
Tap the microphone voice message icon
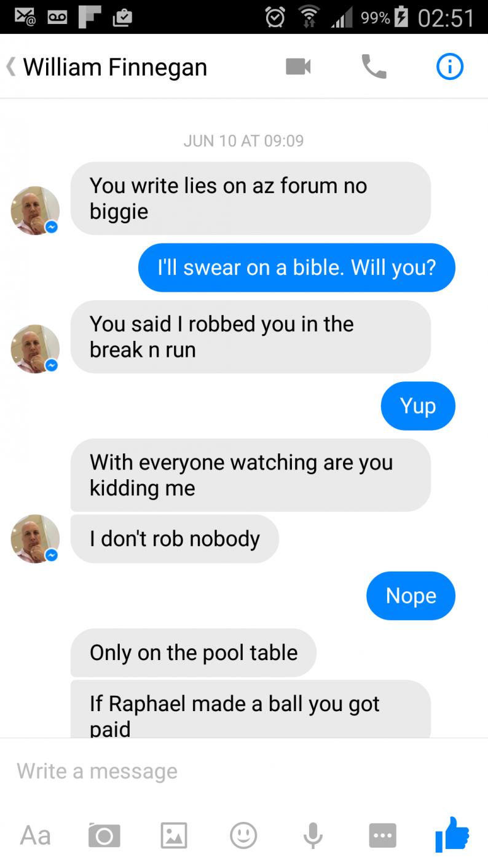pyautogui.click(x=313, y=835)
